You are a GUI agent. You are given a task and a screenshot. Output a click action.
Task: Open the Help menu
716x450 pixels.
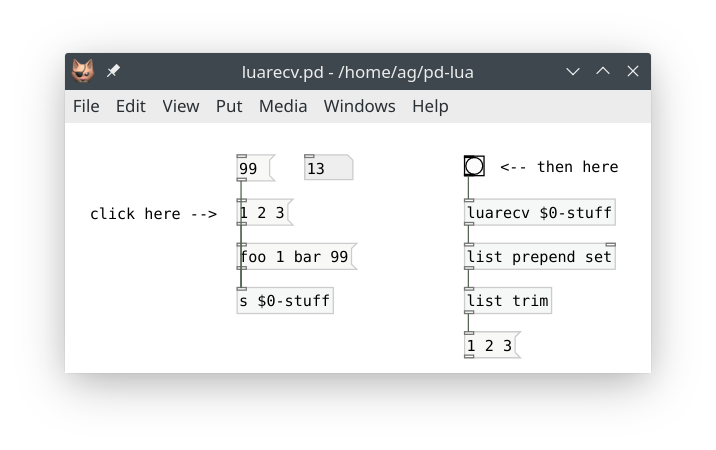(430, 106)
